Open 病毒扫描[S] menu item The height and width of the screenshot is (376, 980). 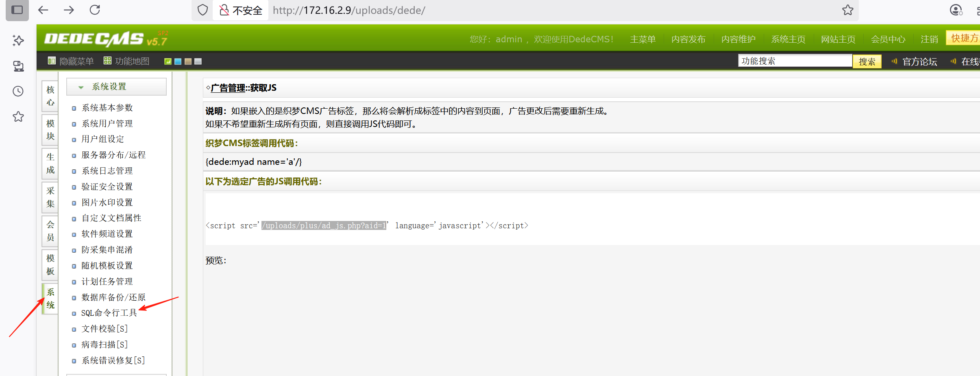pyautogui.click(x=105, y=345)
